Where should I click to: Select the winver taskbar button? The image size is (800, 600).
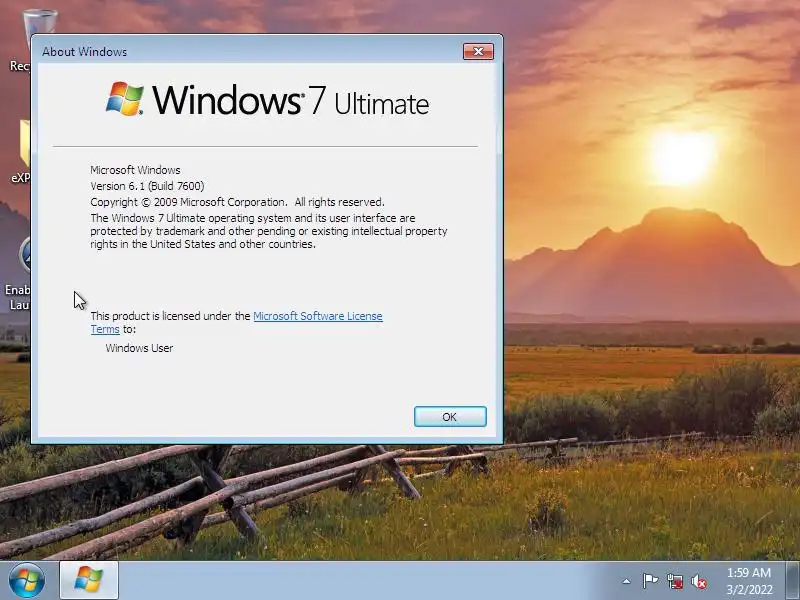tap(89, 580)
